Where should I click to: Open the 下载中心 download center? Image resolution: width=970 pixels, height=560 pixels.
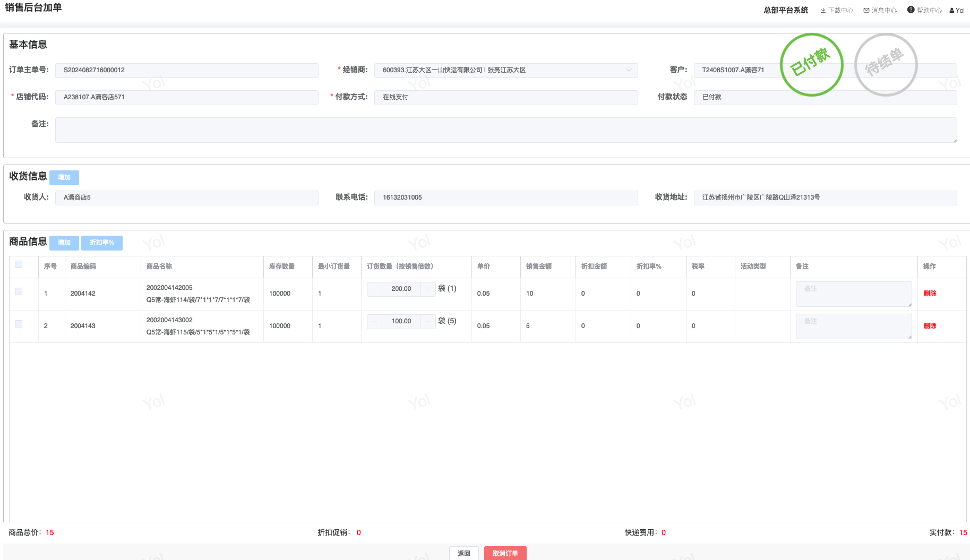click(x=837, y=11)
